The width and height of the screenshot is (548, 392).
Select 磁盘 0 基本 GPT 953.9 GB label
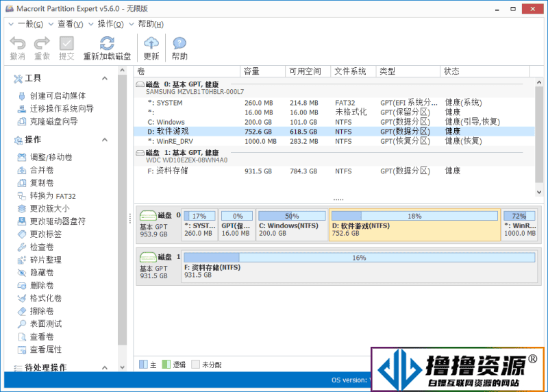(160, 225)
